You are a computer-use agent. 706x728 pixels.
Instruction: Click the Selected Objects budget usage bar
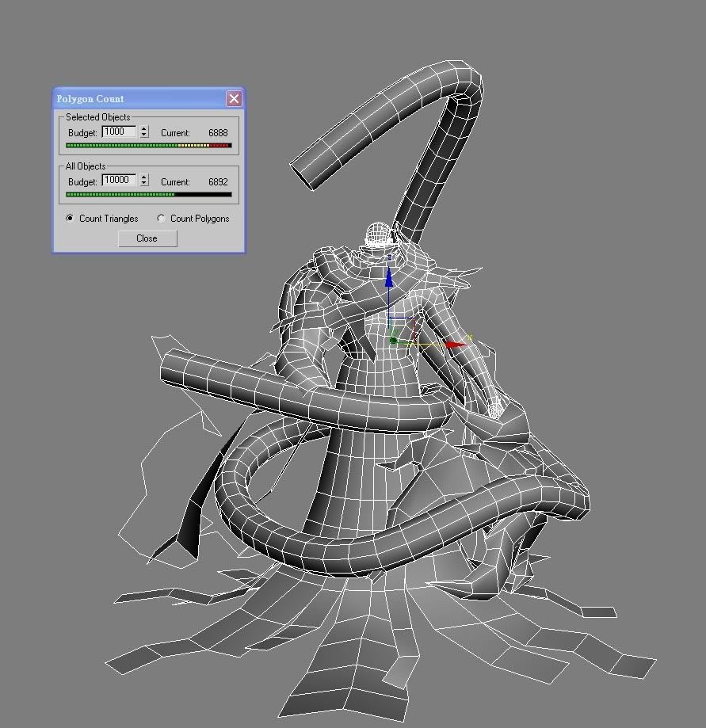coord(148,146)
